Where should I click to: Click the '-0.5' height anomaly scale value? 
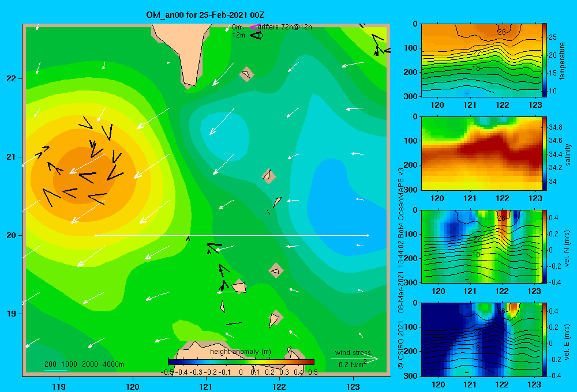167,372
